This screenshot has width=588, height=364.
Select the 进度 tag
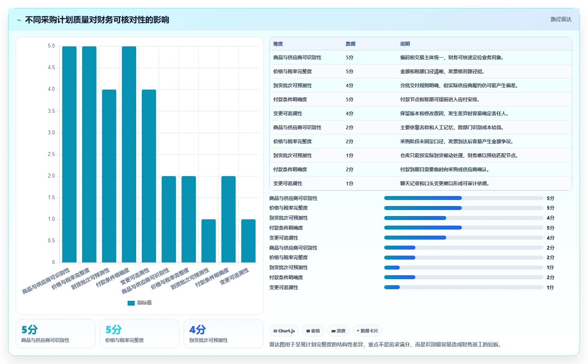pyautogui.click(x=338, y=331)
